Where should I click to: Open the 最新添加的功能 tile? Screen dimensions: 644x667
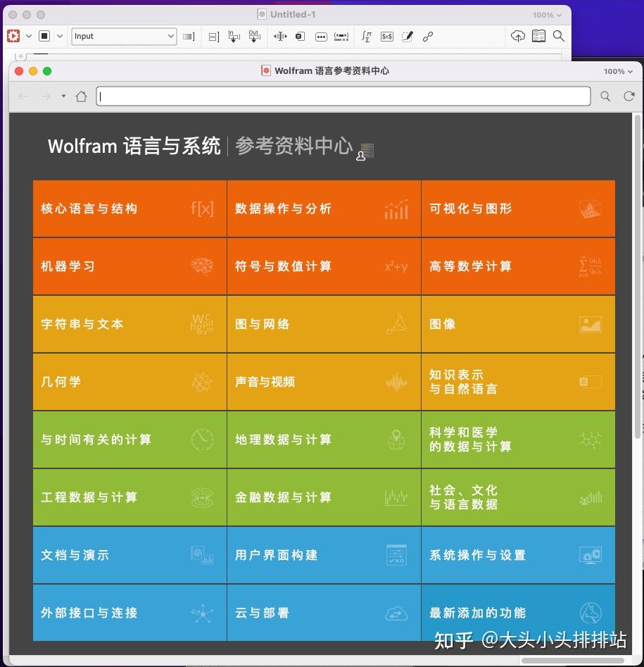pos(518,613)
